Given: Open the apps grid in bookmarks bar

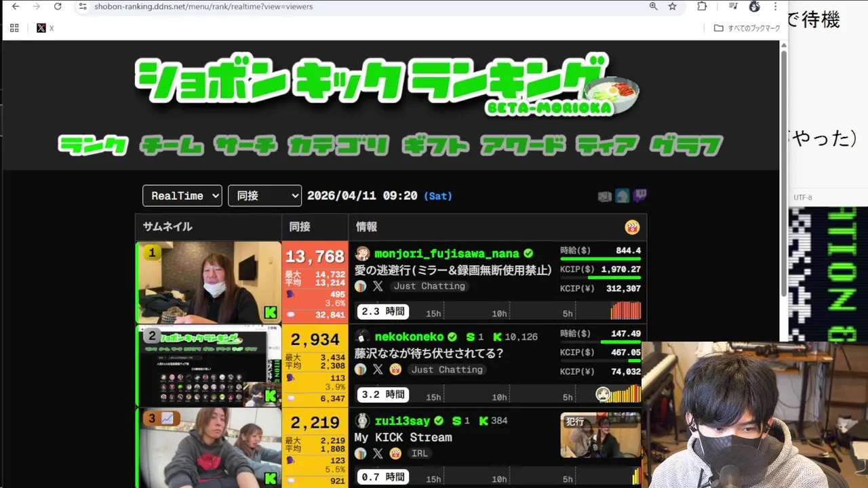Looking at the screenshot, I should (14, 28).
